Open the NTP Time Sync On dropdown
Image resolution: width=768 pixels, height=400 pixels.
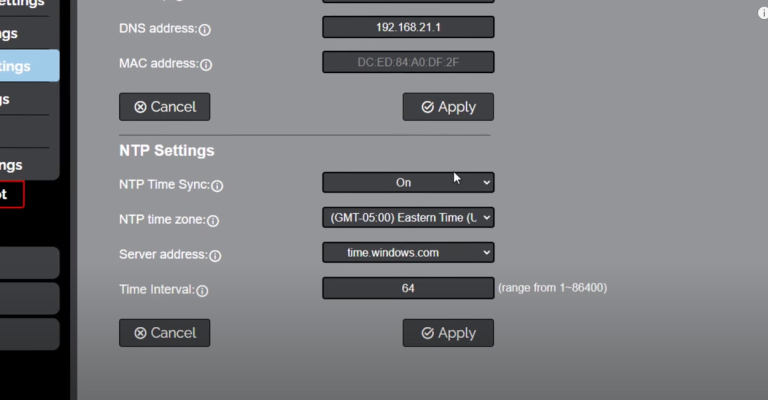click(407, 182)
